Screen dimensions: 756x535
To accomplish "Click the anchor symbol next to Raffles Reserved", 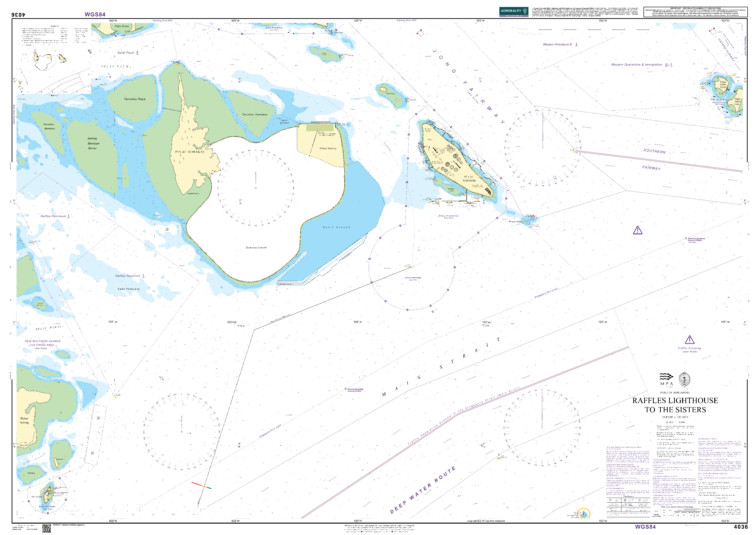I will click(143, 276).
